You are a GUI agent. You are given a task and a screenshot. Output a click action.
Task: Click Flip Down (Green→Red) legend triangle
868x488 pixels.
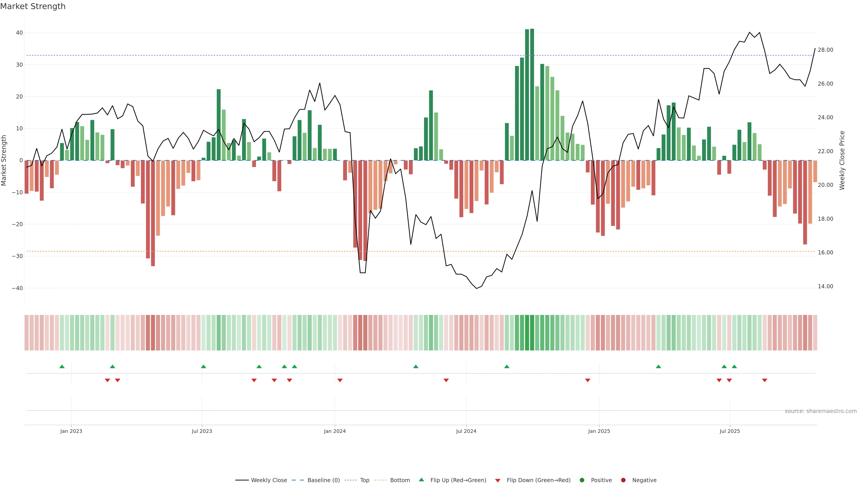pos(498,480)
